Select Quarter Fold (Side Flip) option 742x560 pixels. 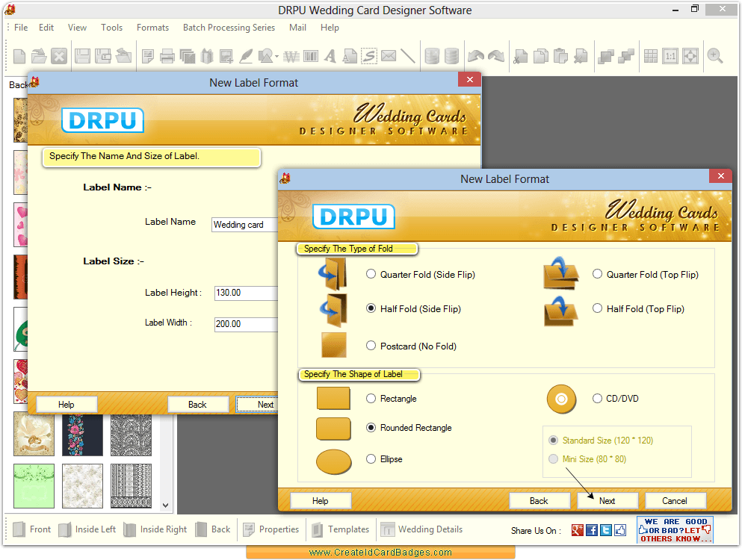pos(371,274)
